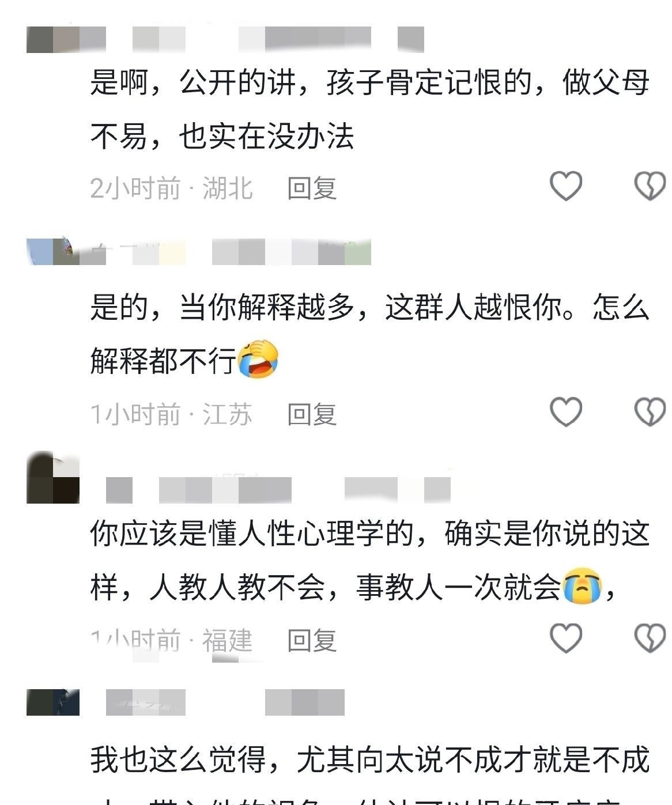This screenshot has width=672, height=805.
Task: Open the blurred username of the last commenter
Action: coord(225,702)
